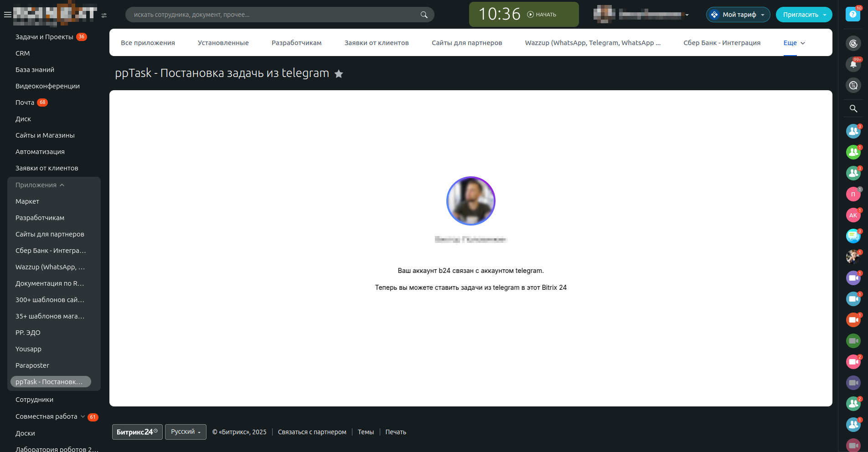
Task: Open Сотрудники in the sidebar
Action: click(34, 400)
